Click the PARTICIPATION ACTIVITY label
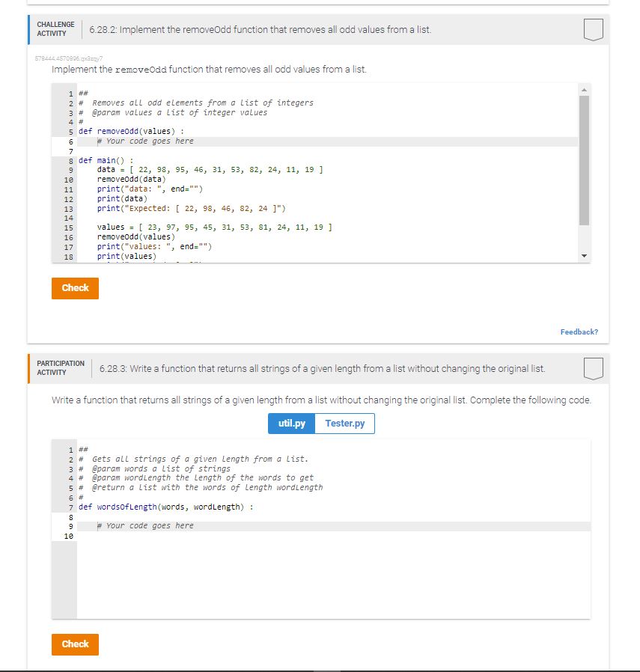Screen dimensions: 640x672 (x=60, y=367)
